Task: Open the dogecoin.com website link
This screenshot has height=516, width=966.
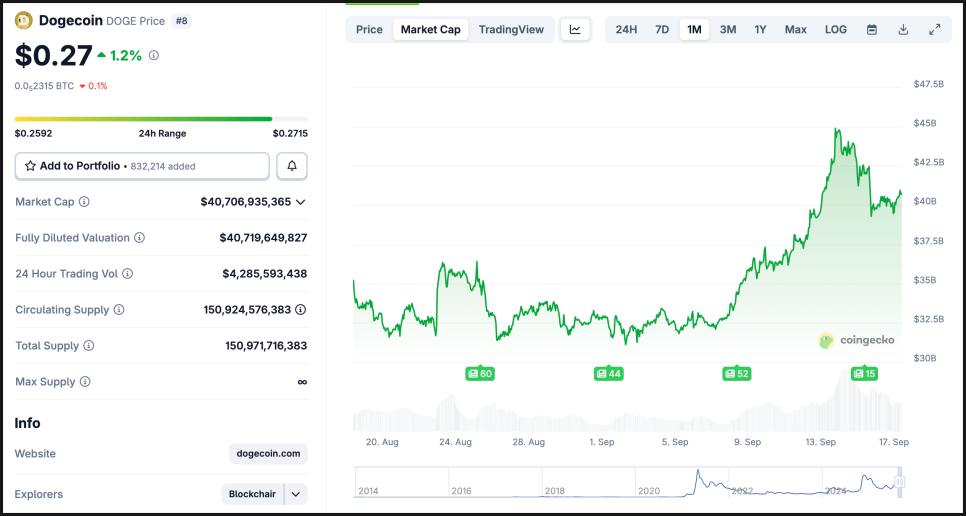Action: point(269,454)
